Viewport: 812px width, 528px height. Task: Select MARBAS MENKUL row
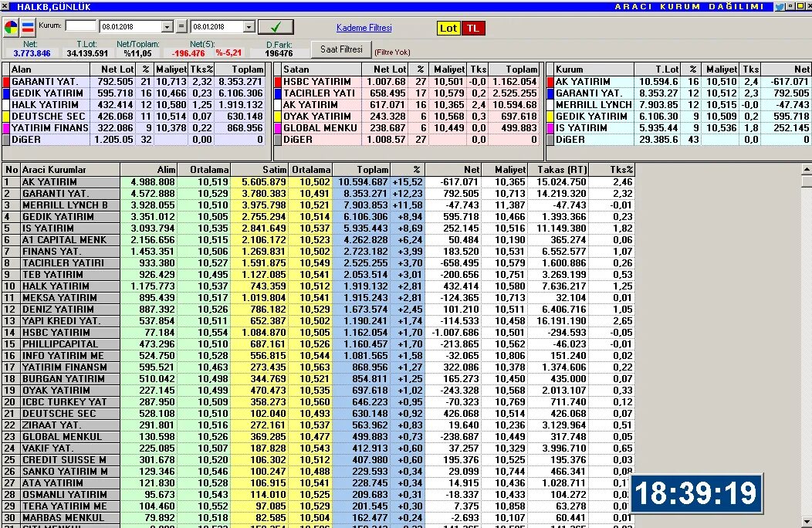(x=319, y=518)
